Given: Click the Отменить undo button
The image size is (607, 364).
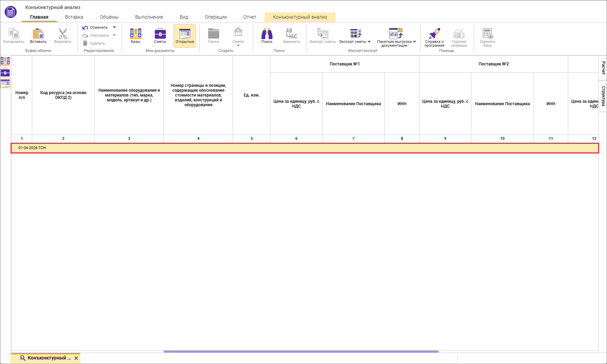Looking at the screenshot, I should 95,27.
